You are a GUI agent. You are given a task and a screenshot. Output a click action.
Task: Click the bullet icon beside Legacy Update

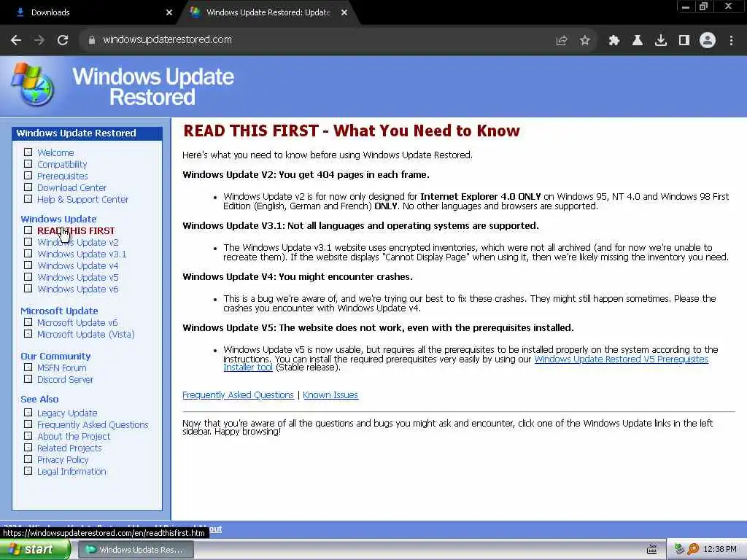pyautogui.click(x=28, y=413)
